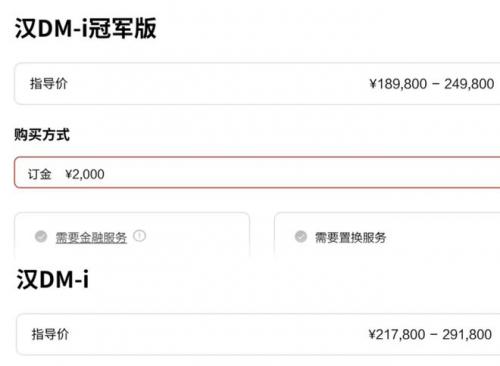The width and height of the screenshot is (500, 366).
Task: Tick the 需要置换服务 check circle
Action: coord(301,236)
